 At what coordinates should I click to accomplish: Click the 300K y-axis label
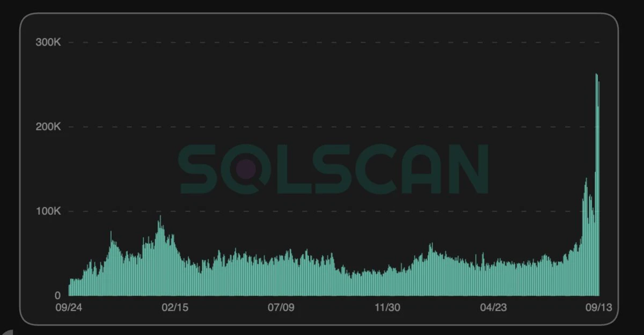click(x=48, y=42)
